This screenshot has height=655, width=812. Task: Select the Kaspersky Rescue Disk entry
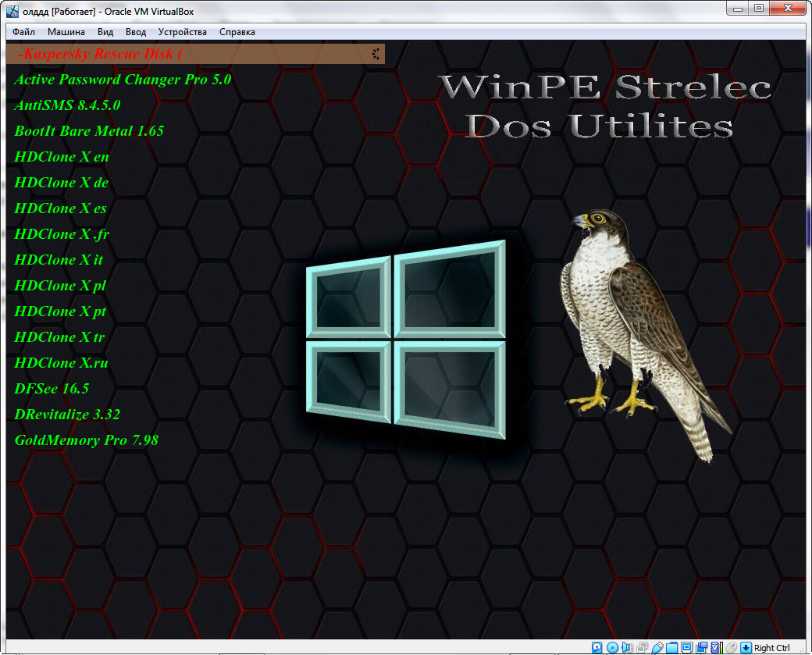(x=195, y=54)
